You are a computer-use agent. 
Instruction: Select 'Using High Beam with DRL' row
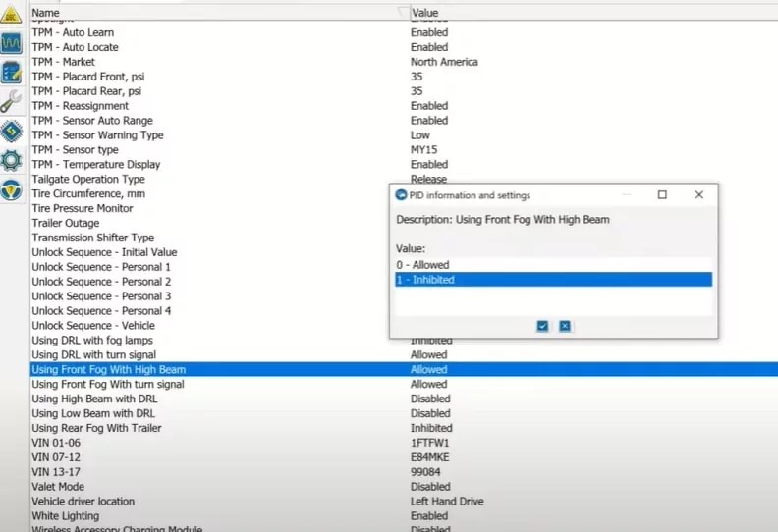[404, 399]
